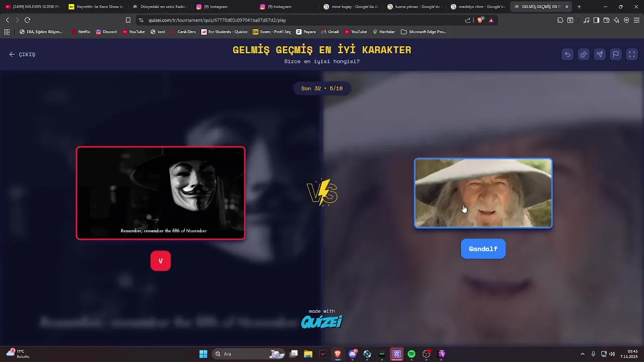The width and height of the screenshot is (644, 362).
Task: Open Exxen - Profil Seç bookmark
Action: pyautogui.click(x=272, y=32)
